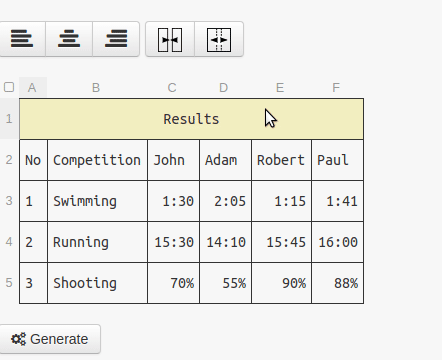Split the merged cell
Viewport: 442px width, 360px height.
(x=219, y=39)
